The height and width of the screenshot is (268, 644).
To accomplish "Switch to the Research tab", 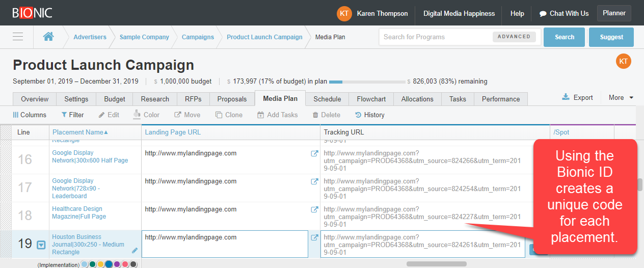I will click(x=155, y=99).
